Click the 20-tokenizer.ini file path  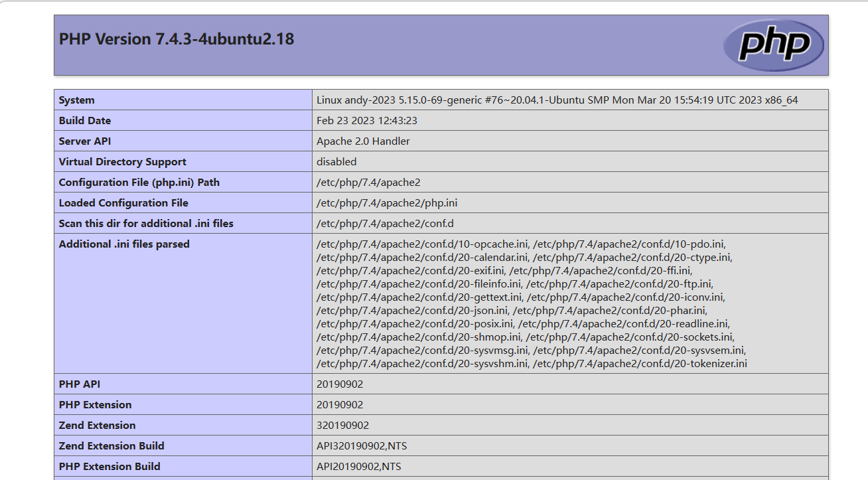point(640,364)
